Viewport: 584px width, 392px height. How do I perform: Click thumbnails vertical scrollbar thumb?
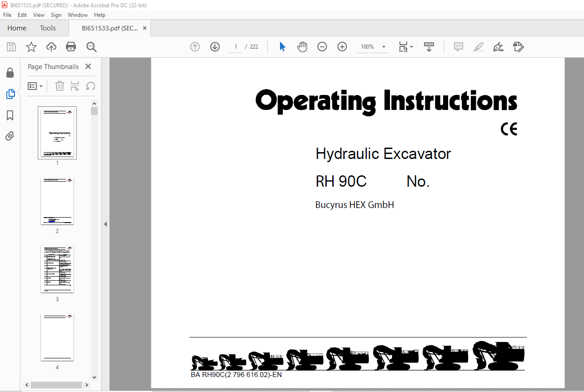pyautogui.click(x=94, y=111)
